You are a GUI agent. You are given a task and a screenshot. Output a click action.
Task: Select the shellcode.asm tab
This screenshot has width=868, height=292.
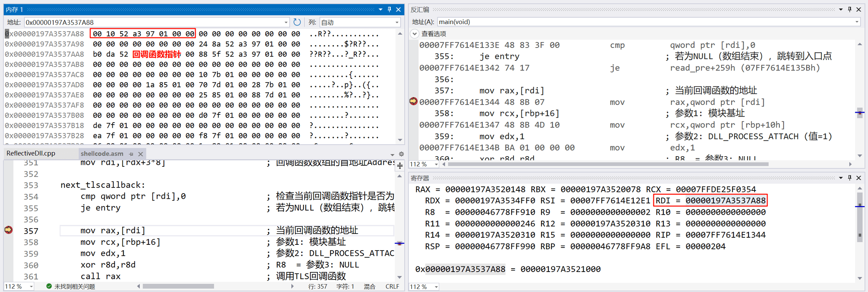click(x=102, y=154)
